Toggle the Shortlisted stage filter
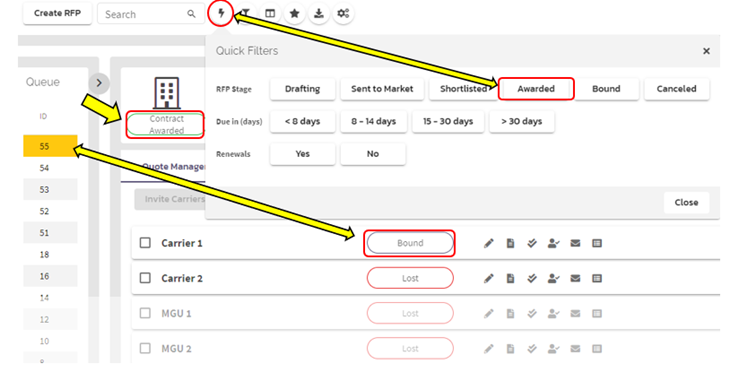The image size is (739, 381). 463,89
